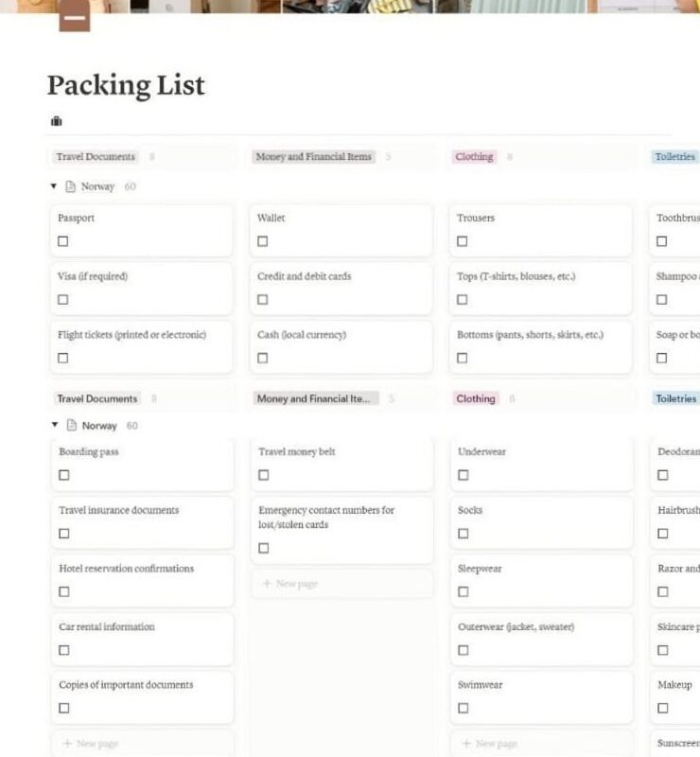Viewport: 700px width, 757px height.
Task: Check the Boarding pass checkbox
Action: pyautogui.click(x=62, y=475)
